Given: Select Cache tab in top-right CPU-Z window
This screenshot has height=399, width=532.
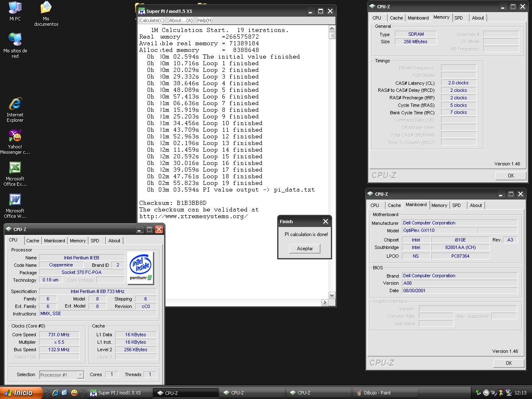Looking at the screenshot, I should (397, 18).
